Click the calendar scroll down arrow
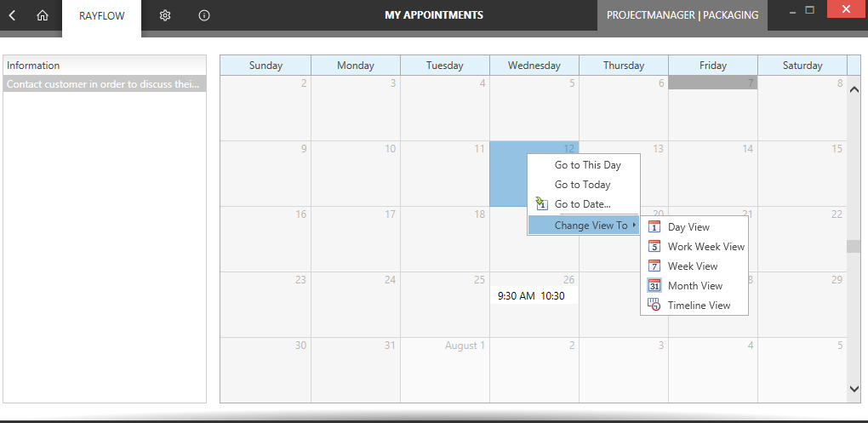 coord(854,389)
